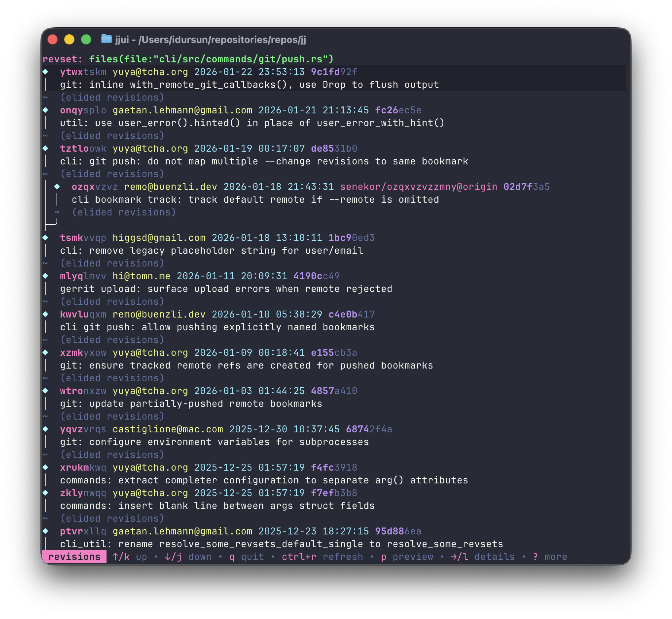Click the 'p preview' shortcut hint

pyautogui.click(x=407, y=557)
